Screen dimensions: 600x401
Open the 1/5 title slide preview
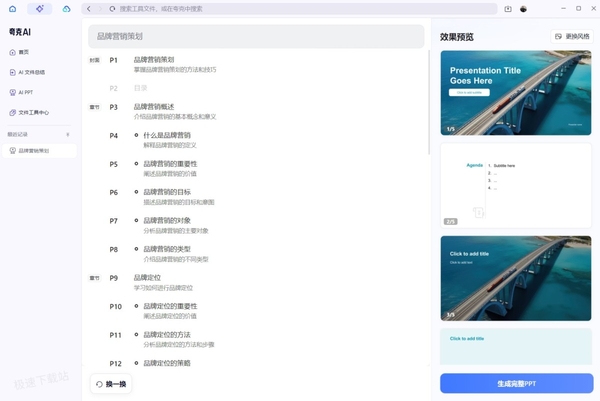point(516,93)
